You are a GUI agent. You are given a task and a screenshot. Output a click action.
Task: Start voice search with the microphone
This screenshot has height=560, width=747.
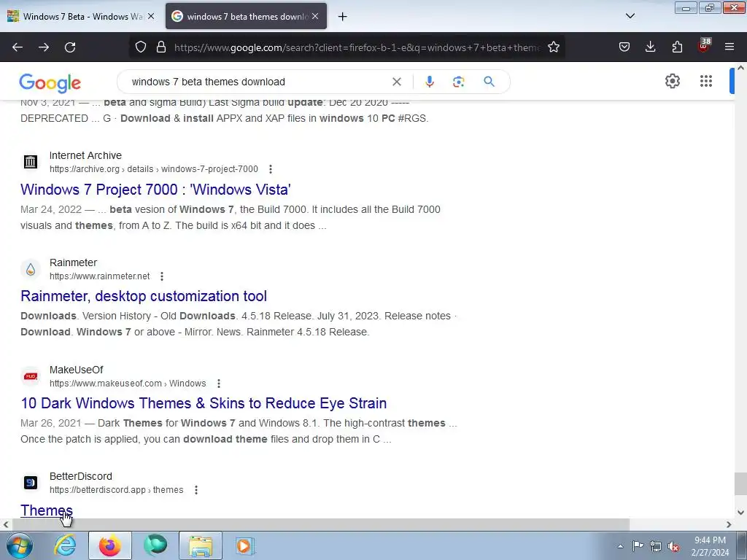pyautogui.click(x=430, y=82)
